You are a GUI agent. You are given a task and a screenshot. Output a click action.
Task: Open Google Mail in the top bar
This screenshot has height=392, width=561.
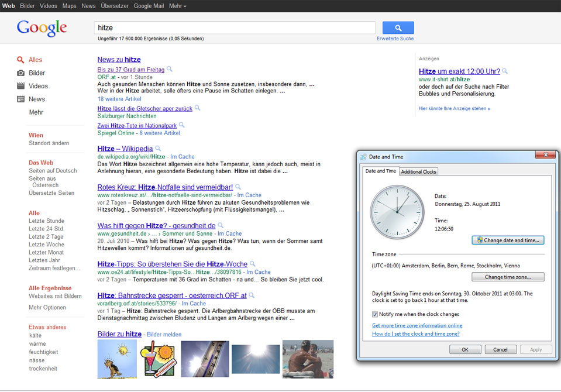coord(149,6)
